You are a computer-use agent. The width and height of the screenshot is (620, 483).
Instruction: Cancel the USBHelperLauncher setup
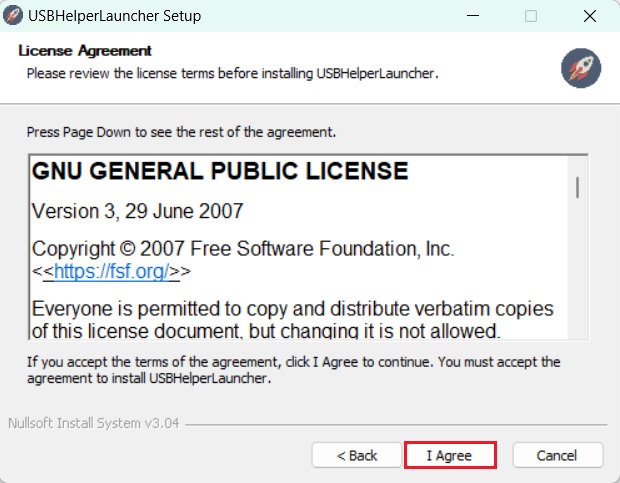tap(558, 455)
